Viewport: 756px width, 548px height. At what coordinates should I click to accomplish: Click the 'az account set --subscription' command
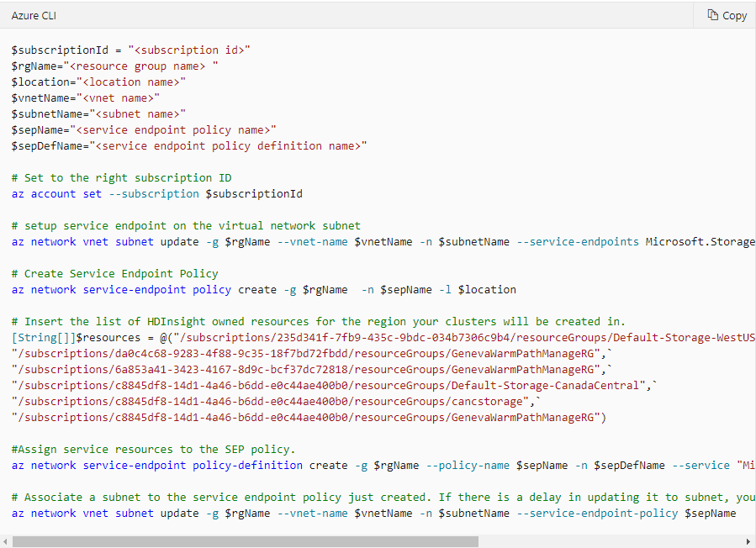[157, 194]
